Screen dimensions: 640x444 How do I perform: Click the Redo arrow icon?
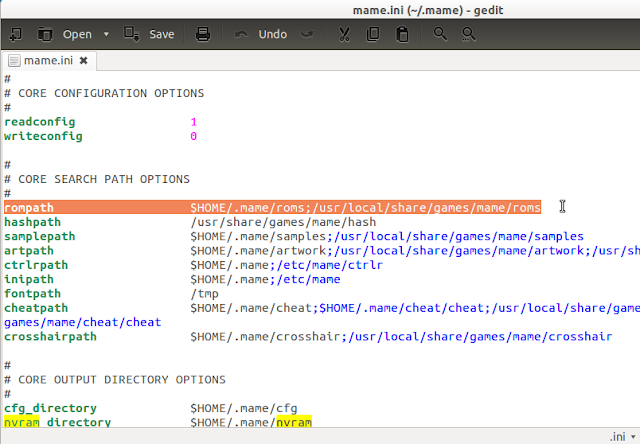[x=307, y=35]
